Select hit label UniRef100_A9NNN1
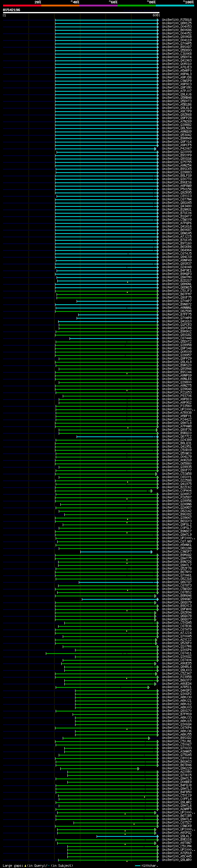The image size is (197, 868). [176, 308]
